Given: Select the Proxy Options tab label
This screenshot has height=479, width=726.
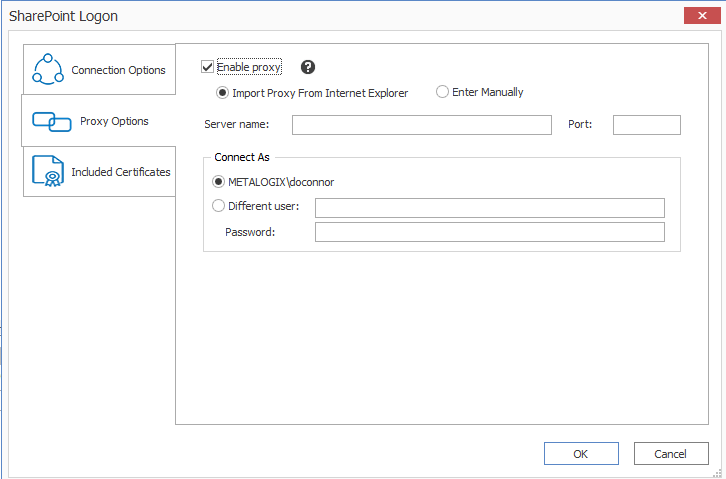Looking at the screenshot, I should 114,121.
